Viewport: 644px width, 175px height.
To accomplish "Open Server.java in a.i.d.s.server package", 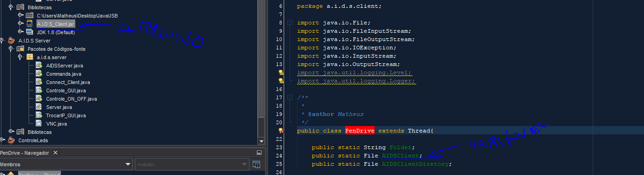I will tap(59, 107).
